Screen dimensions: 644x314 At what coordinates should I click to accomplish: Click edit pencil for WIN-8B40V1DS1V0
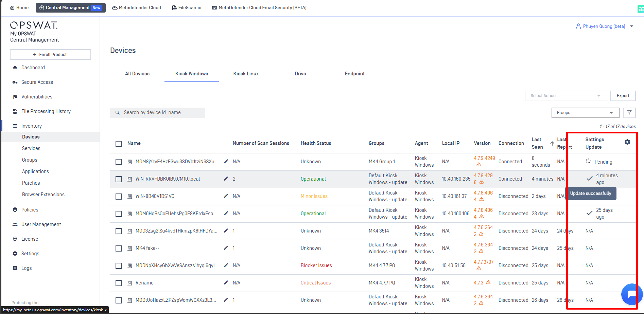pos(226,196)
